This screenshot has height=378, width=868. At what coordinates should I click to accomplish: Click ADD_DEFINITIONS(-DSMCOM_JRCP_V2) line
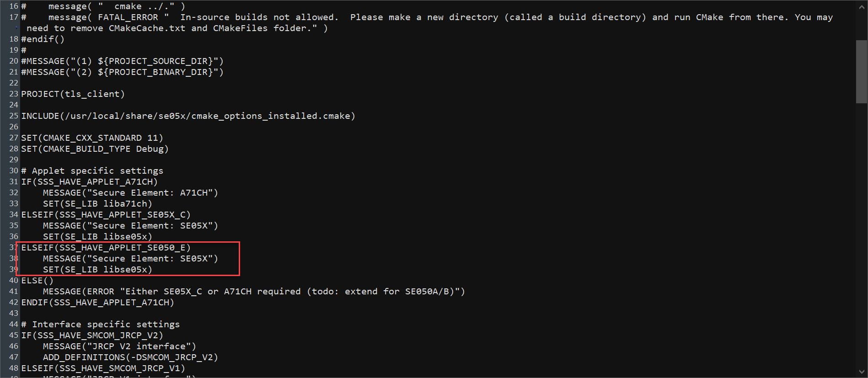(x=130, y=357)
